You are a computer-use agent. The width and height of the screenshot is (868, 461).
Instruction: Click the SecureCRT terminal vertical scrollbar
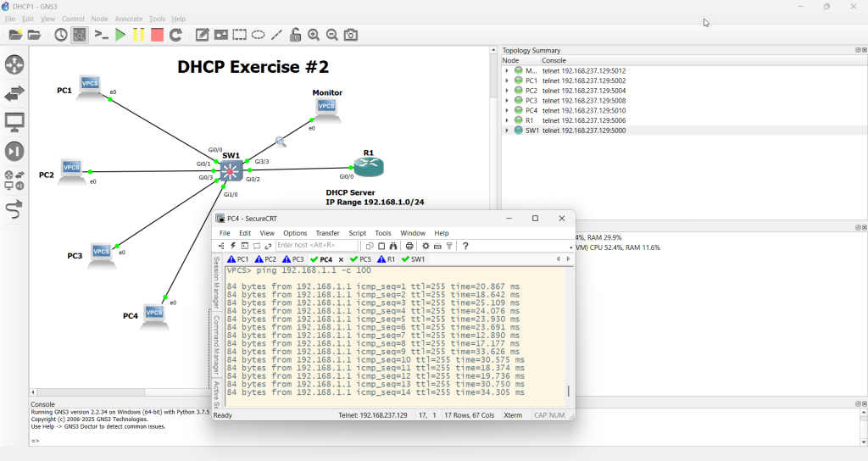click(569, 392)
